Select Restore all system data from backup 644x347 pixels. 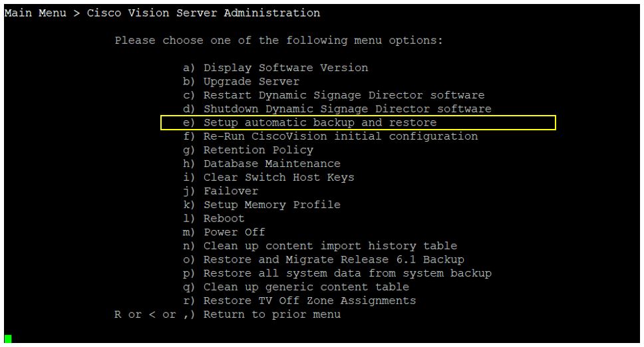pyautogui.click(x=347, y=273)
